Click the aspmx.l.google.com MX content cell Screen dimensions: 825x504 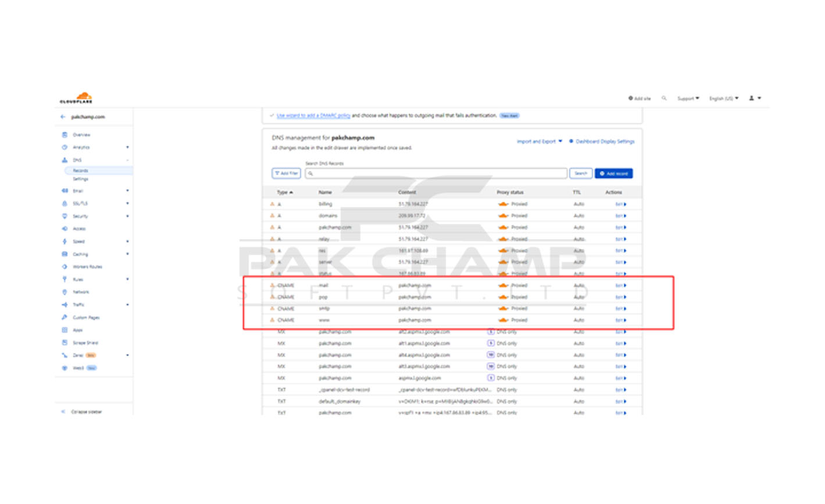coord(420,378)
